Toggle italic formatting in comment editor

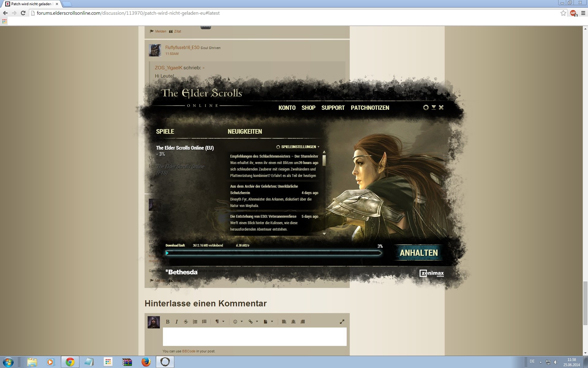click(x=176, y=322)
